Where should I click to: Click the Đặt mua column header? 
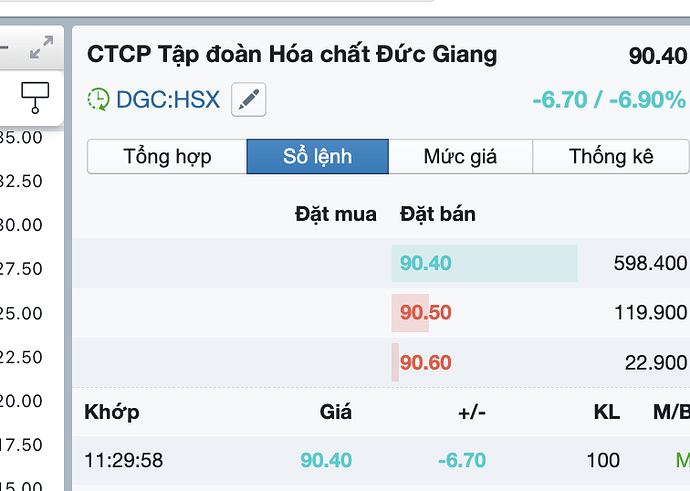336,214
